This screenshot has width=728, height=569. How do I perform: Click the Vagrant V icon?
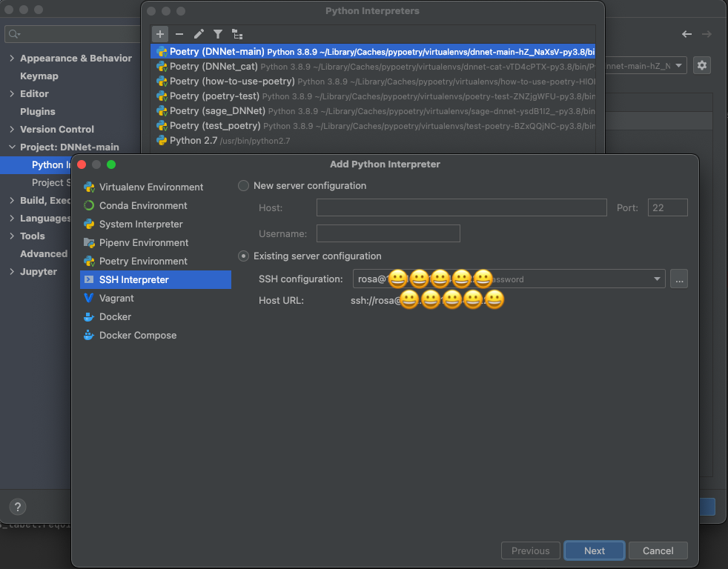[89, 298]
